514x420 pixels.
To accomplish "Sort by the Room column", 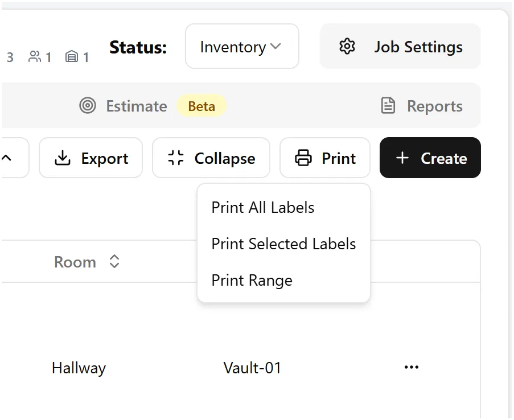I will 114,261.
